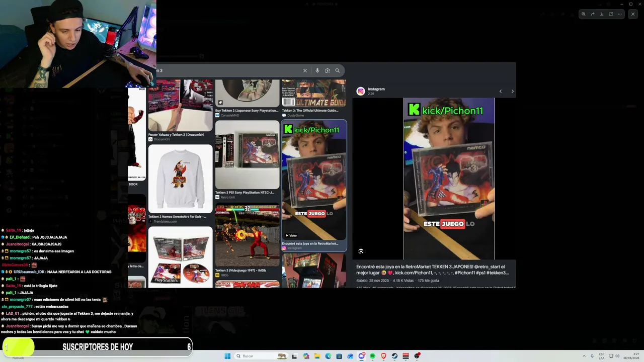Open the Ultimate Guide book cover result

point(314,93)
